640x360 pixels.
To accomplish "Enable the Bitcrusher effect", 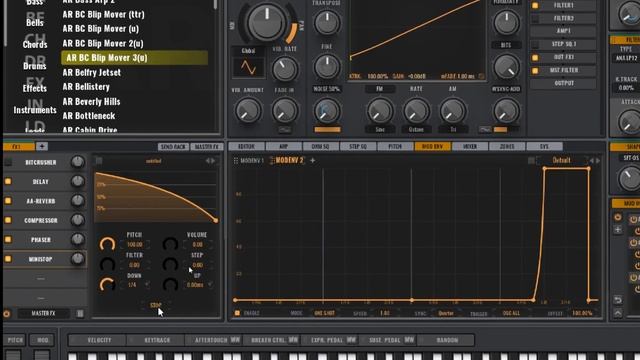I will click(8, 162).
